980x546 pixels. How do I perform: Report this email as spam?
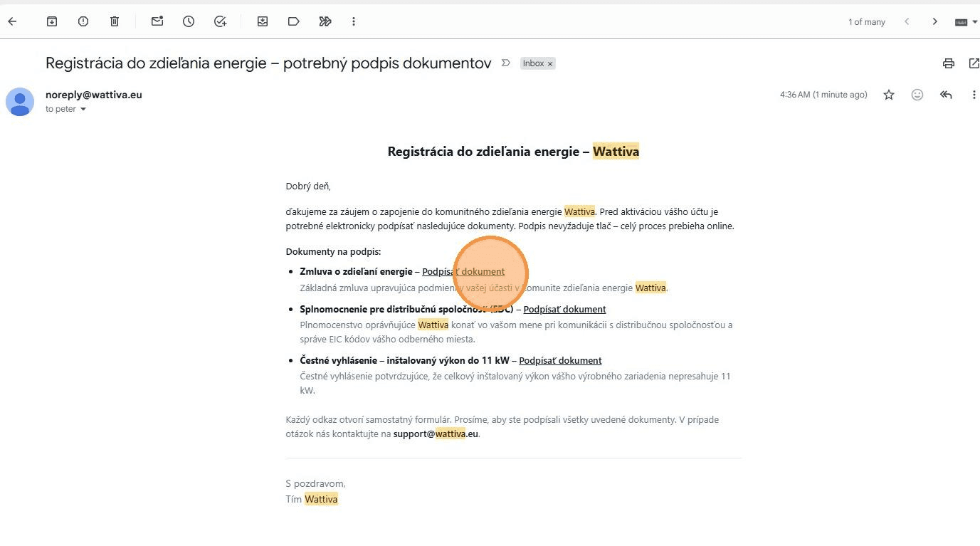(83, 21)
